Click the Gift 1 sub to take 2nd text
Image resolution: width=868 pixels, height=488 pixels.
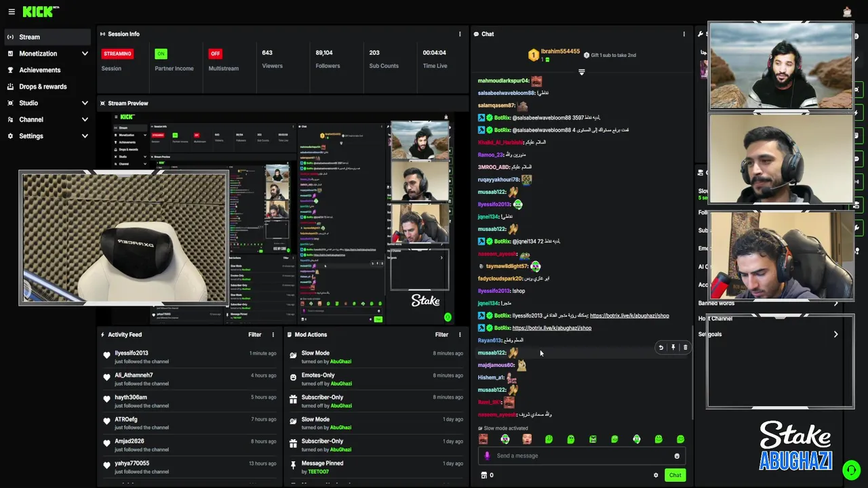pos(613,55)
